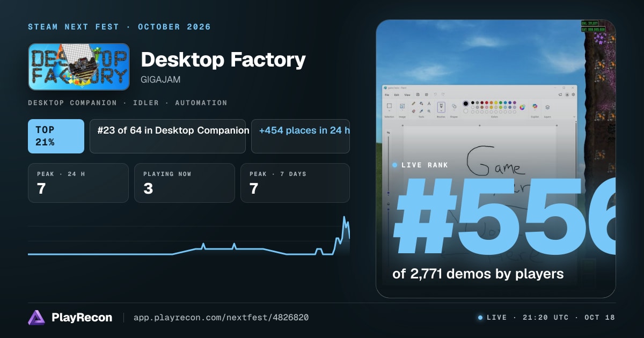644x338 pixels.
Task: Click the '+454 places in 24 h' badge
Action: pos(301,136)
